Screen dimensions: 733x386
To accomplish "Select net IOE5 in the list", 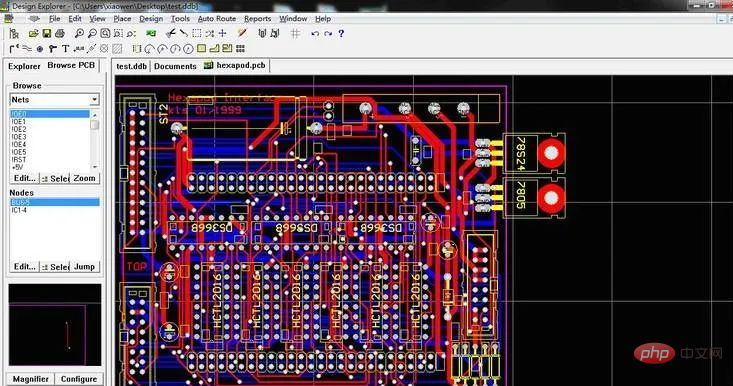I will point(50,152).
